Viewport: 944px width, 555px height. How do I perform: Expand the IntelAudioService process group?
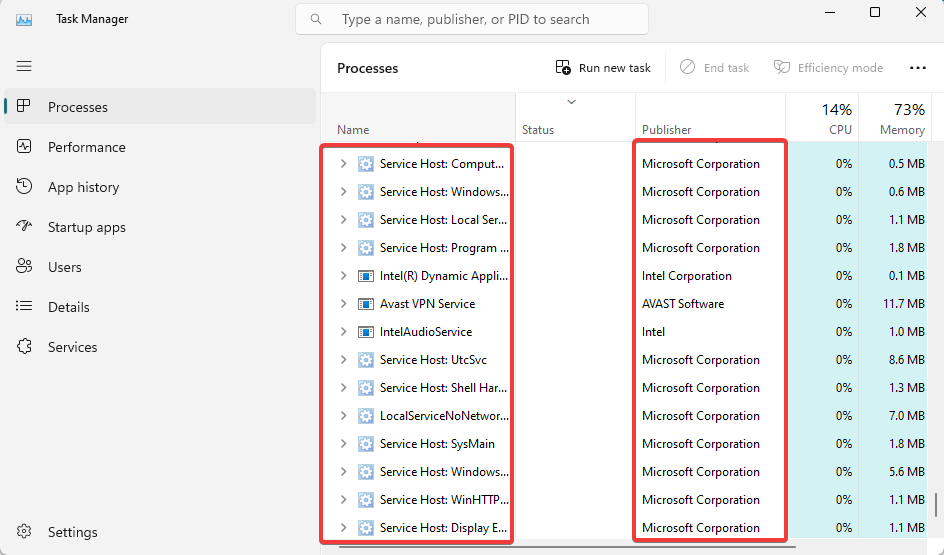click(343, 332)
